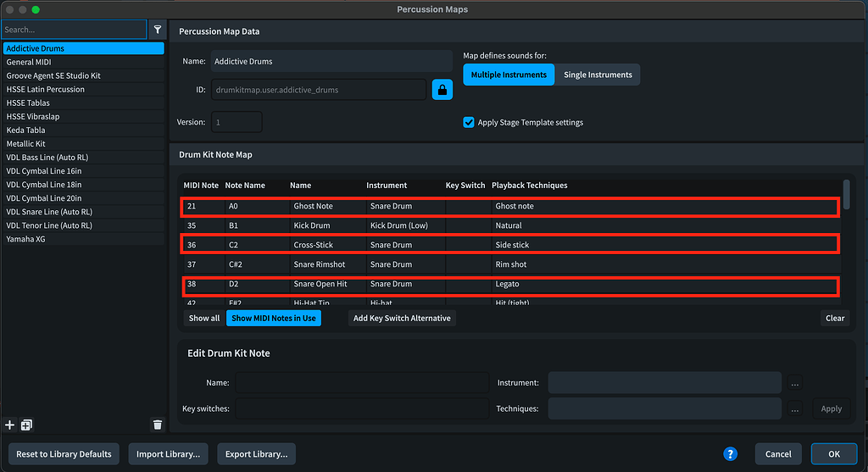Switch to Single Instruments mode
This screenshot has height=472, width=868.
[598, 75]
